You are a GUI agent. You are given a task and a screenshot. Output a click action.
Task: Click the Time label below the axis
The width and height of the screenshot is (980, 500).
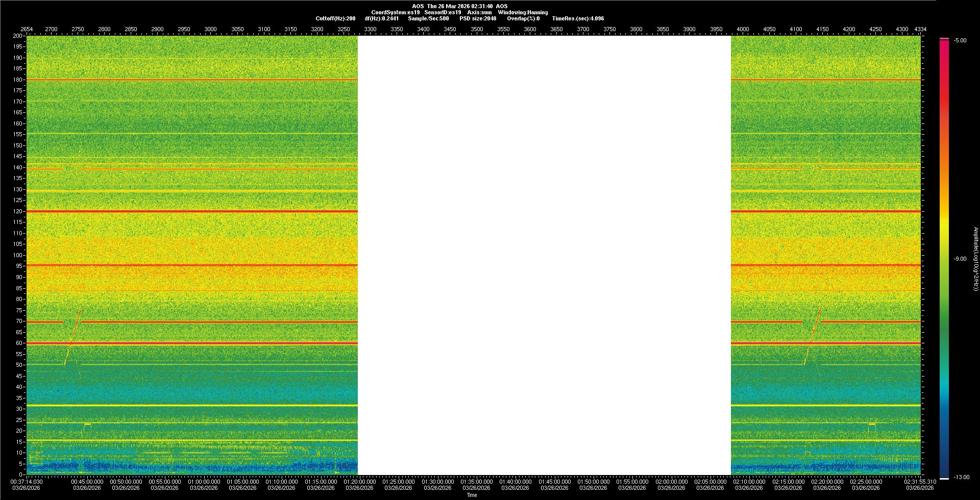[472, 495]
